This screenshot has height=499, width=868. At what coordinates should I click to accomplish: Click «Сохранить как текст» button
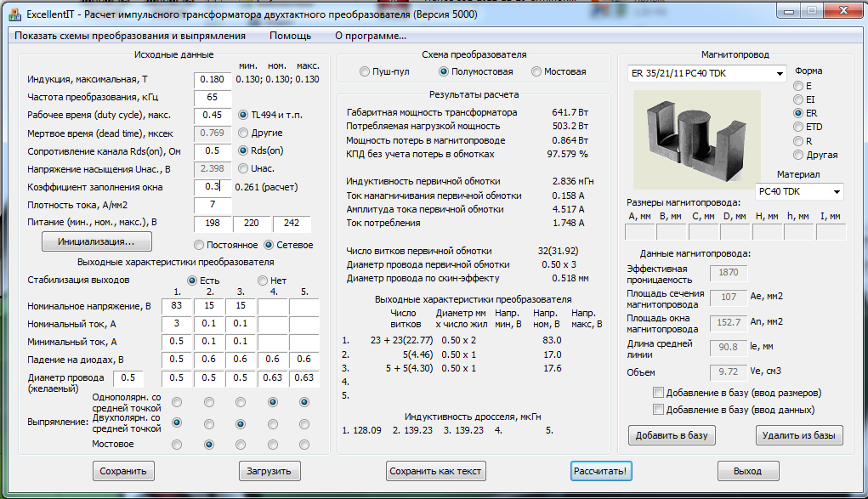pos(435,471)
